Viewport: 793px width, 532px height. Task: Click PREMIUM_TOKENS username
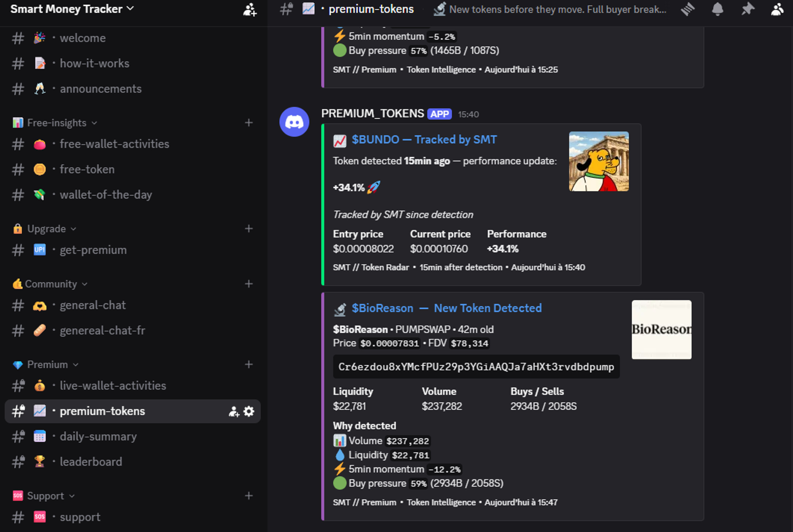click(x=373, y=113)
